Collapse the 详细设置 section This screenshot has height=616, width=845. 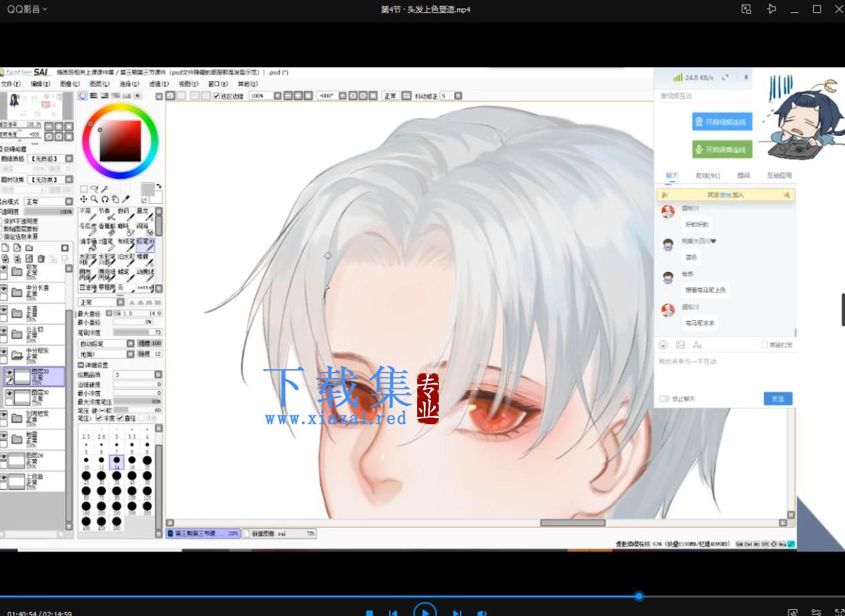(82, 365)
